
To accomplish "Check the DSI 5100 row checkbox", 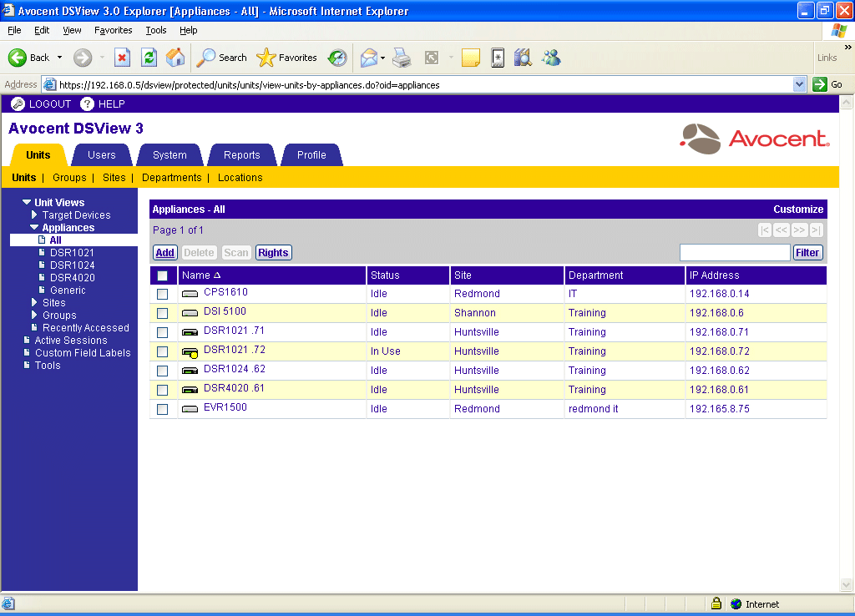I will 163,314.
